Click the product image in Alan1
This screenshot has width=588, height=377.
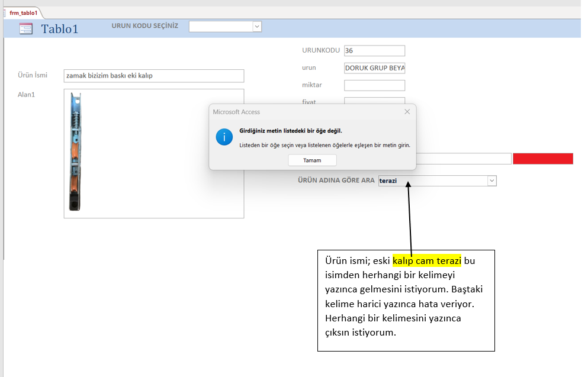[75, 152]
